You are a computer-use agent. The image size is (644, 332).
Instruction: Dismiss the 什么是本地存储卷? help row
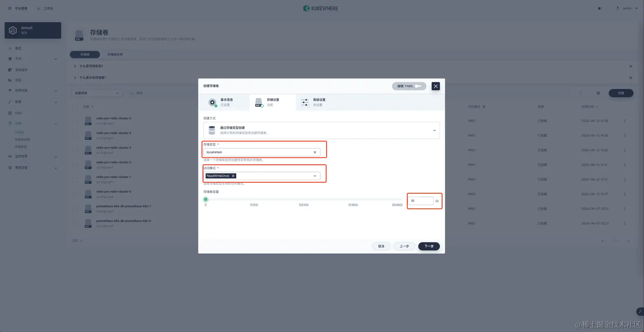tap(630, 78)
